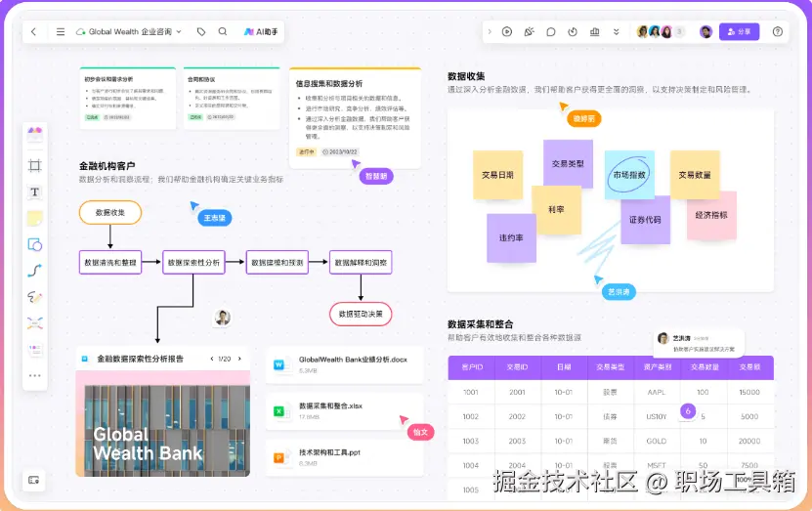Go to next page in 金融数据探索性分析报告
Image resolution: width=812 pixels, height=511 pixels.
point(239,359)
